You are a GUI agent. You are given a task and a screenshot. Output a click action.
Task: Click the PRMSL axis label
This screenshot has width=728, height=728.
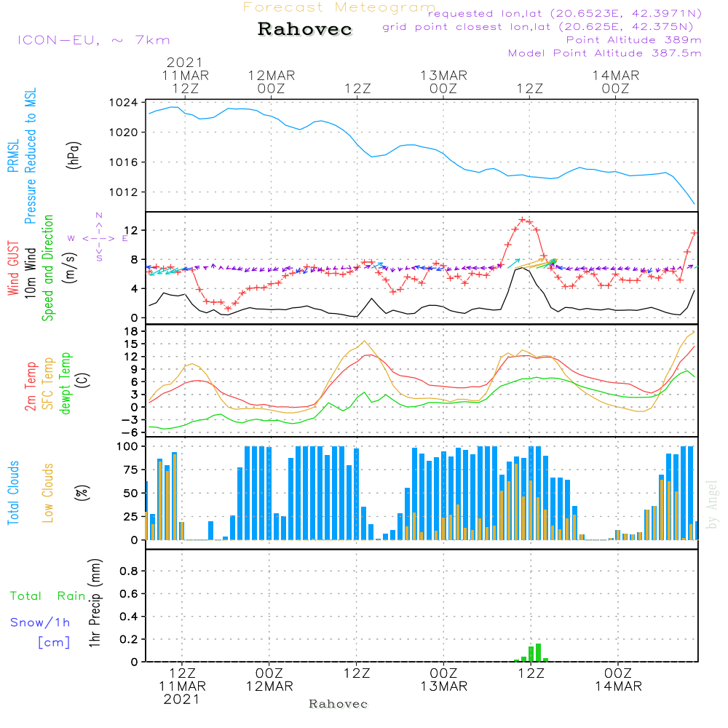coord(12,157)
